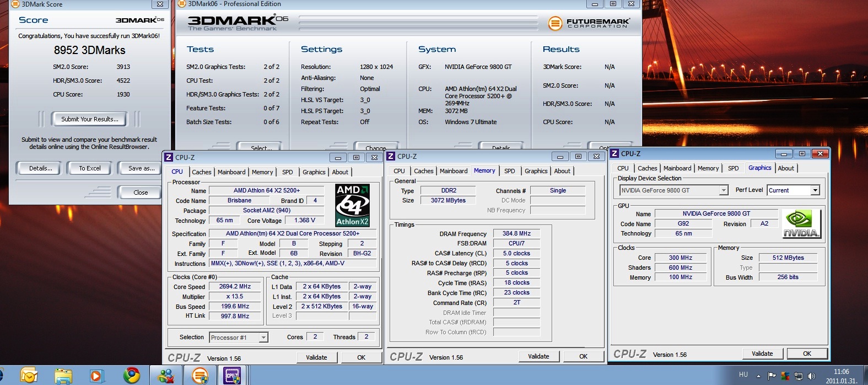Click the 8952 3DMarks score text

[x=90, y=50]
